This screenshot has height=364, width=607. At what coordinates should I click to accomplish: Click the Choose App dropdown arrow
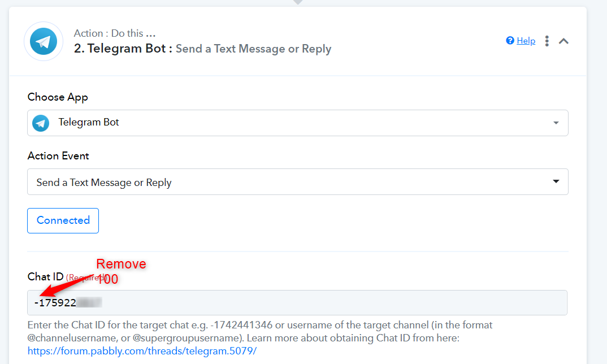point(556,123)
